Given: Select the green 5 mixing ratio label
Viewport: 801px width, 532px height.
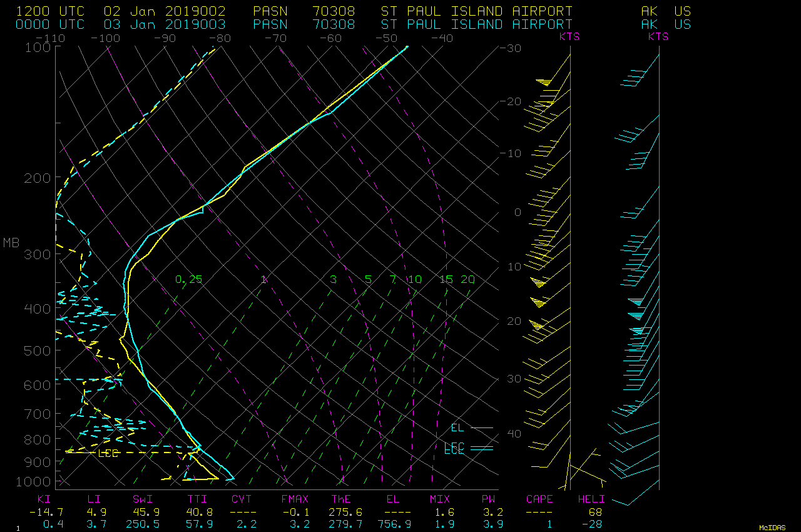Looking at the screenshot, I should pos(368,279).
